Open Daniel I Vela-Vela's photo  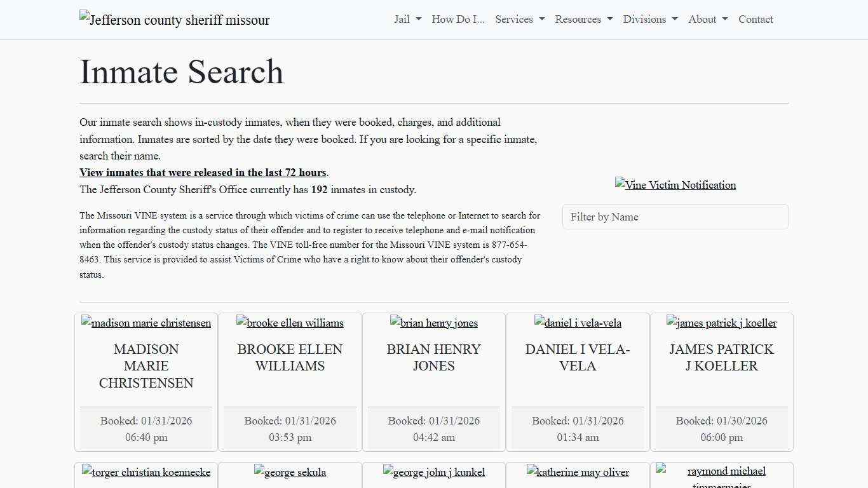pos(578,323)
